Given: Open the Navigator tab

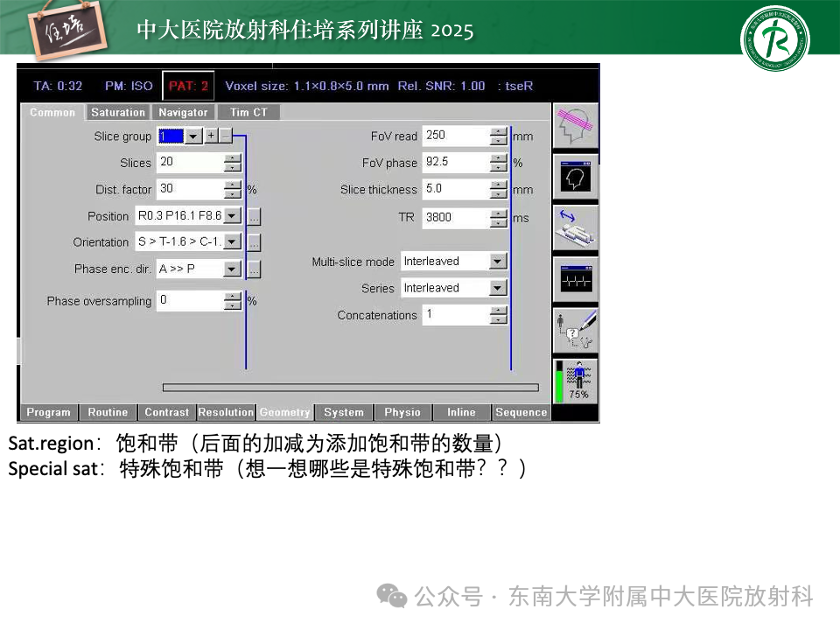Looking at the screenshot, I should pos(183,113).
